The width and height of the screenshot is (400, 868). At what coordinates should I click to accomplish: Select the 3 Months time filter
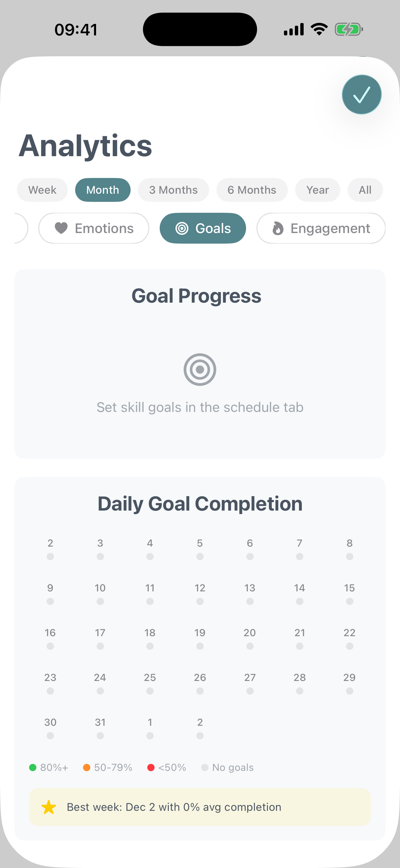pyautogui.click(x=173, y=190)
